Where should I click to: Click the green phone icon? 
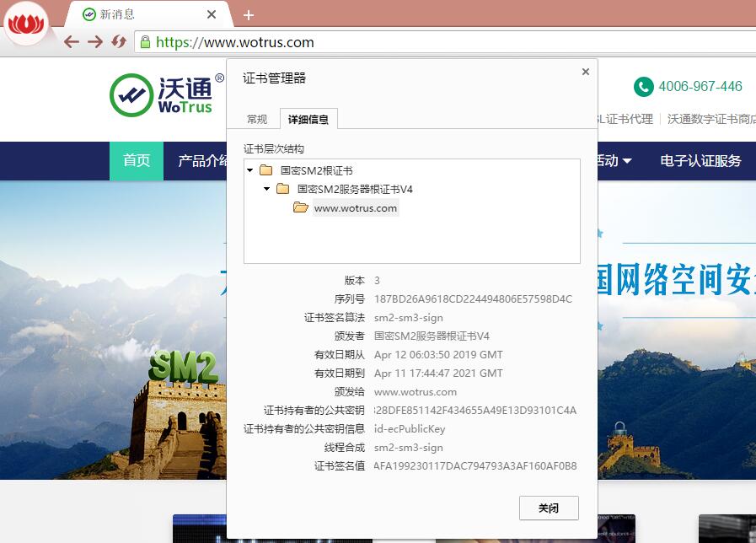click(643, 87)
